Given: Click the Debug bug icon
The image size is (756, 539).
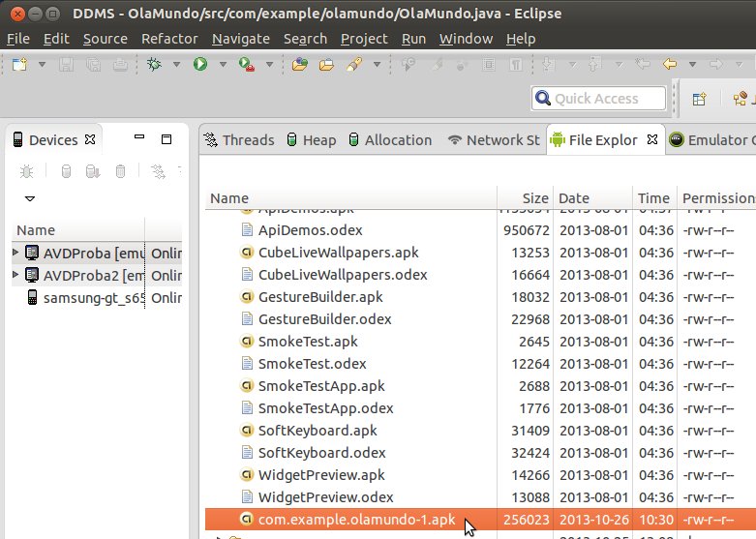Looking at the screenshot, I should coord(154,64).
